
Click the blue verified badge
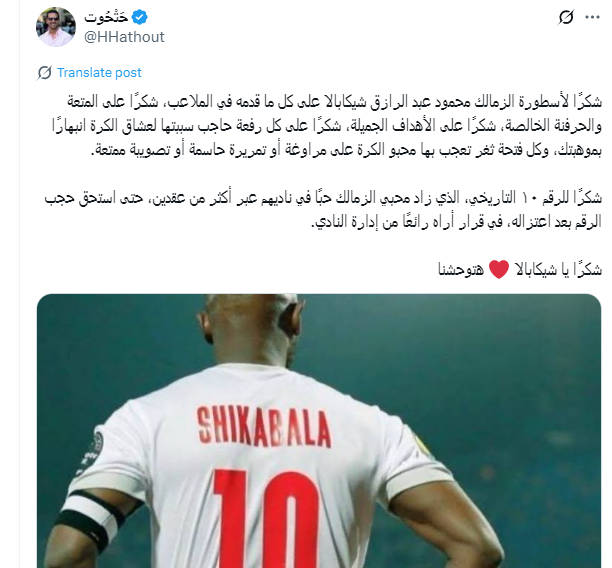(139, 17)
